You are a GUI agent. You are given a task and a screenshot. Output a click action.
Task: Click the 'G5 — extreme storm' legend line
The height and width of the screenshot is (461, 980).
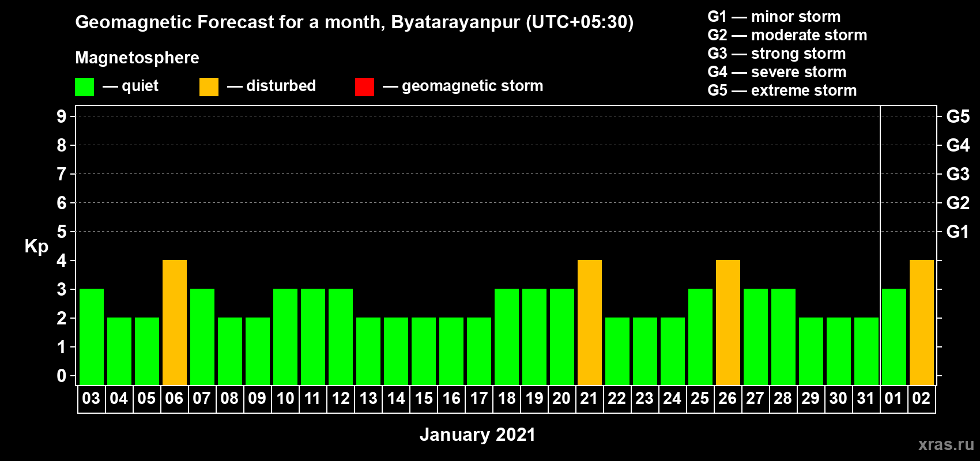[x=782, y=90]
